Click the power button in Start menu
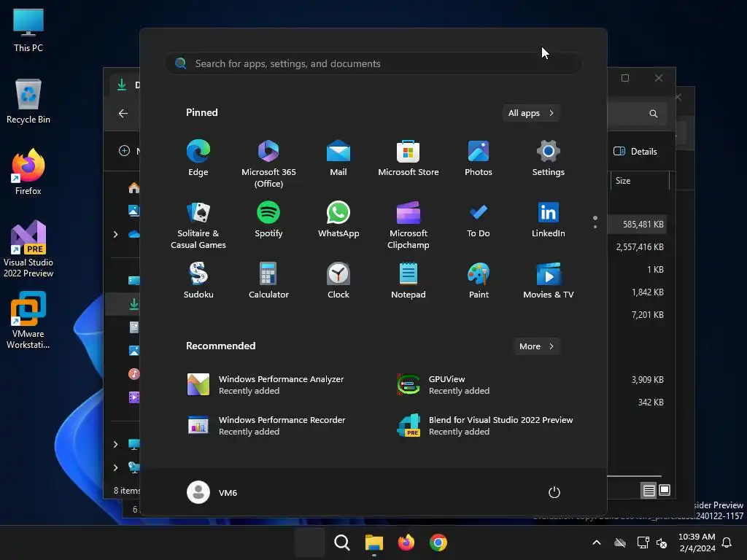Image resolution: width=747 pixels, height=560 pixels. 554,492
